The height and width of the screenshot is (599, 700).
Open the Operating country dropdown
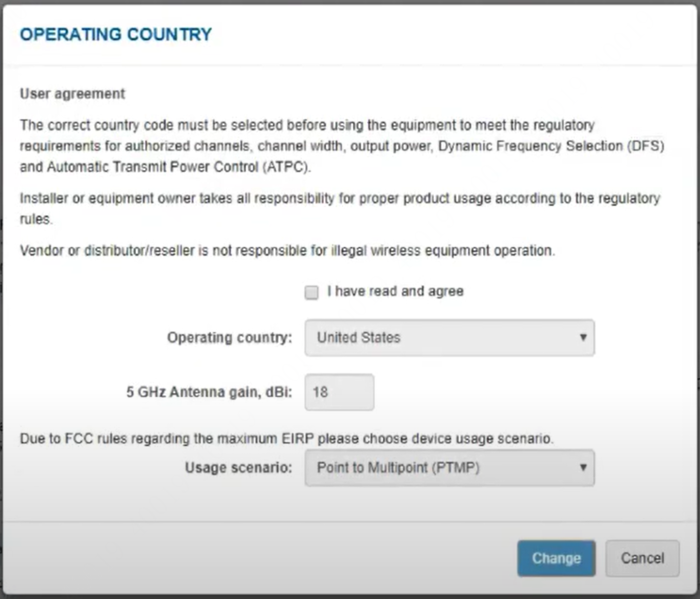(x=449, y=338)
